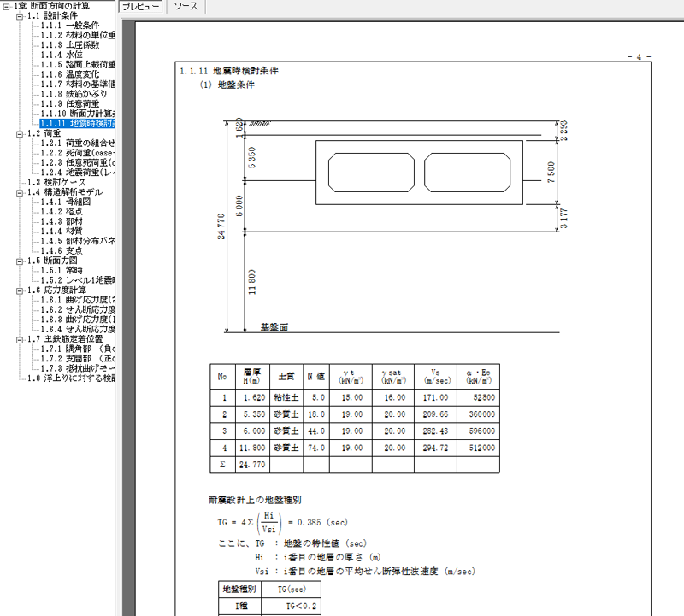Click the TG<0.2 table cell
Viewport: 684px width, 616px height.
[x=292, y=606]
